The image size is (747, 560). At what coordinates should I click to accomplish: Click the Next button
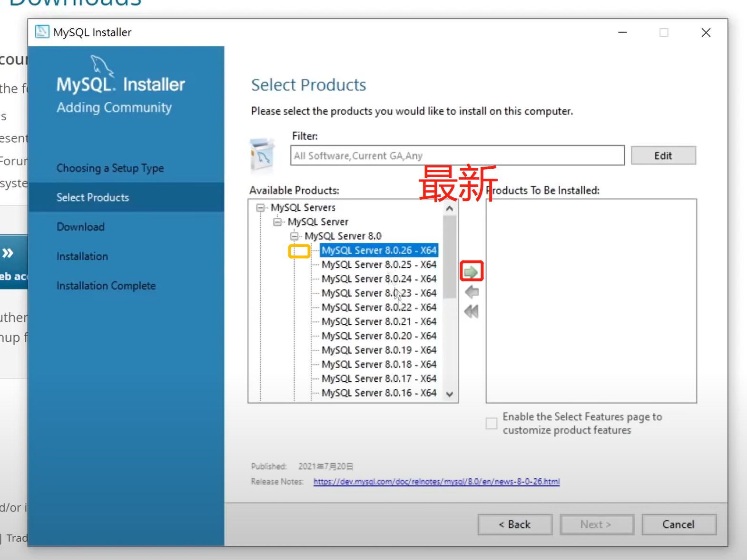click(597, 524)
